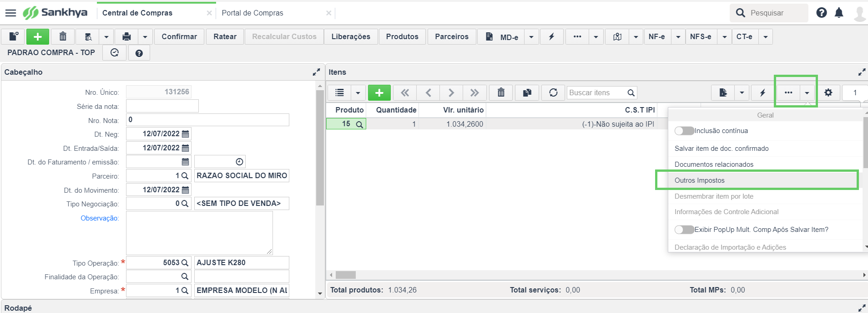Open Parceiros

tap(452, 36)
